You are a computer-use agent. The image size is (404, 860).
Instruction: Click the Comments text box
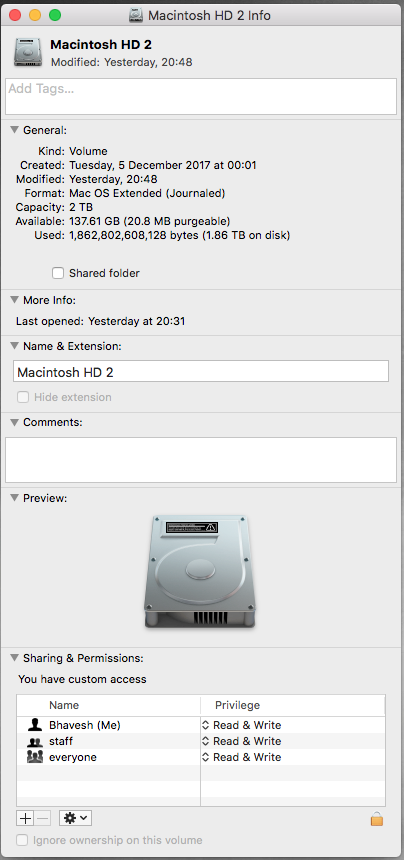[x=201, y=460]
